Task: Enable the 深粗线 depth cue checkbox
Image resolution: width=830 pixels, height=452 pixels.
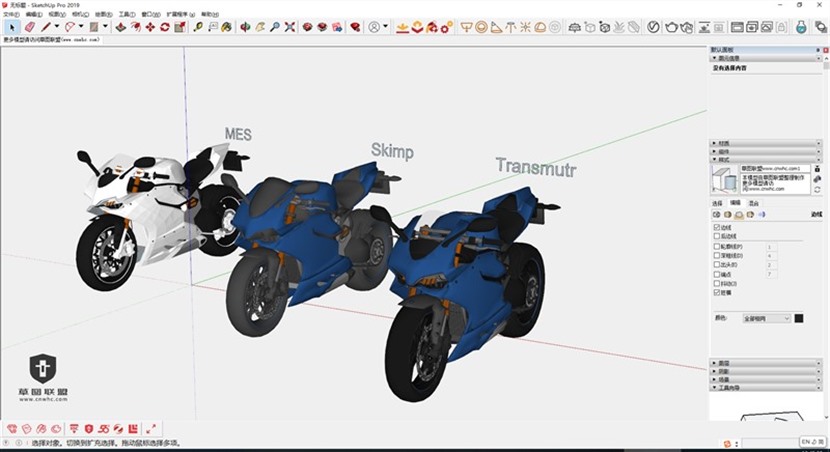Action: point(717,256)
